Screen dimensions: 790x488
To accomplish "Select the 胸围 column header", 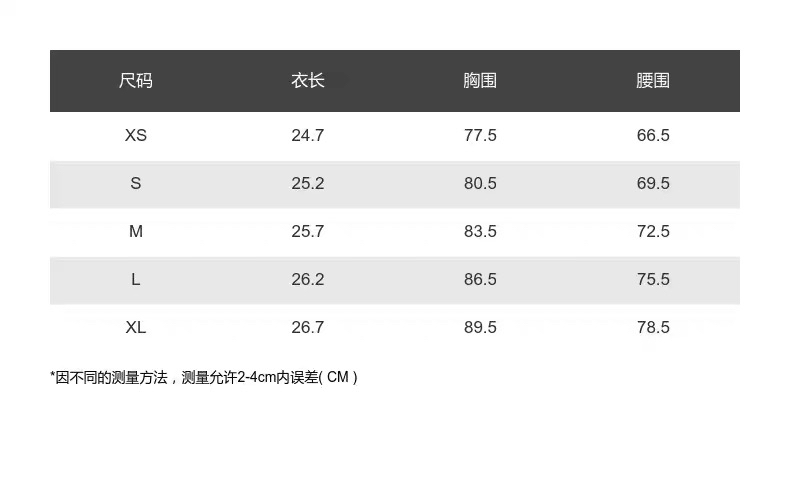I will coord(480,81).
